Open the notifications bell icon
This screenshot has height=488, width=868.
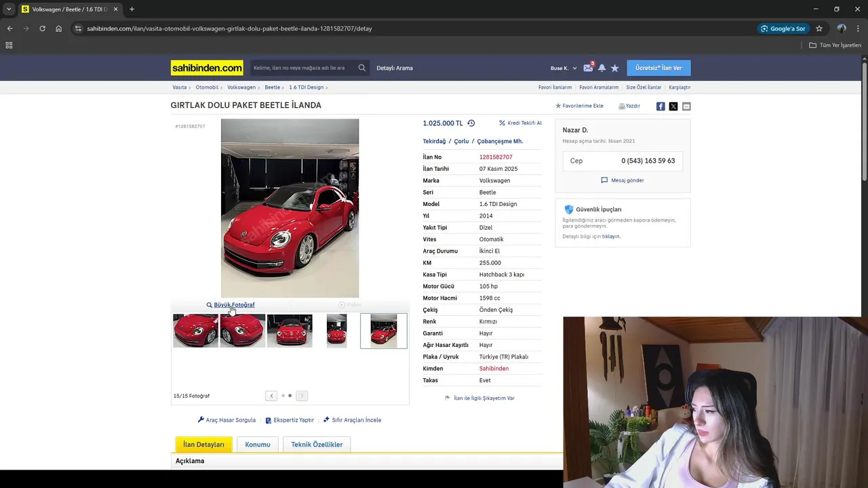601,68
